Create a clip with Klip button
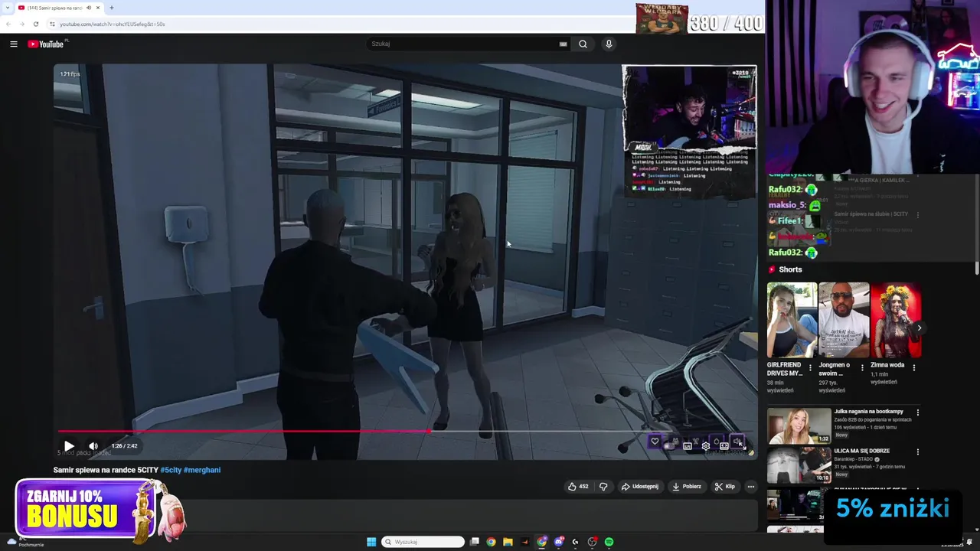Screen dimensions: 980x551 [x=724, y=487]
